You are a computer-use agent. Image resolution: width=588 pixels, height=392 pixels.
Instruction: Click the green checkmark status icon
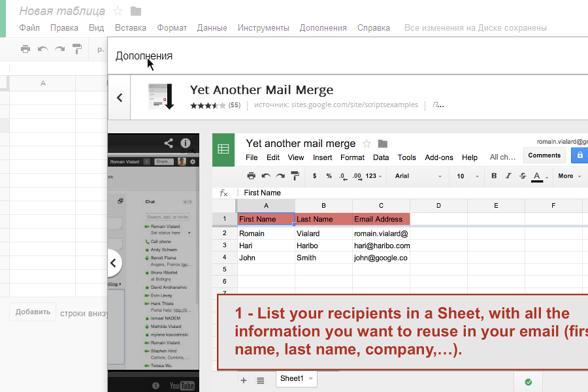coord(529,382)
